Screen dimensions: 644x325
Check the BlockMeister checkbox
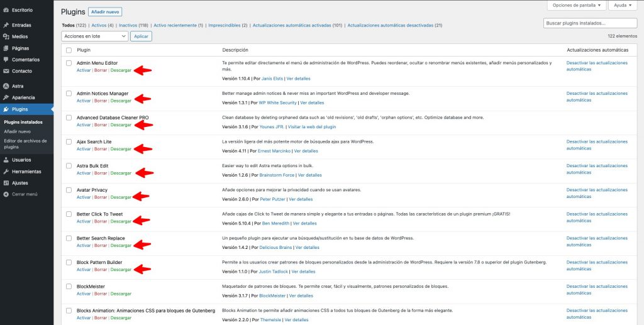pos(69,287)
